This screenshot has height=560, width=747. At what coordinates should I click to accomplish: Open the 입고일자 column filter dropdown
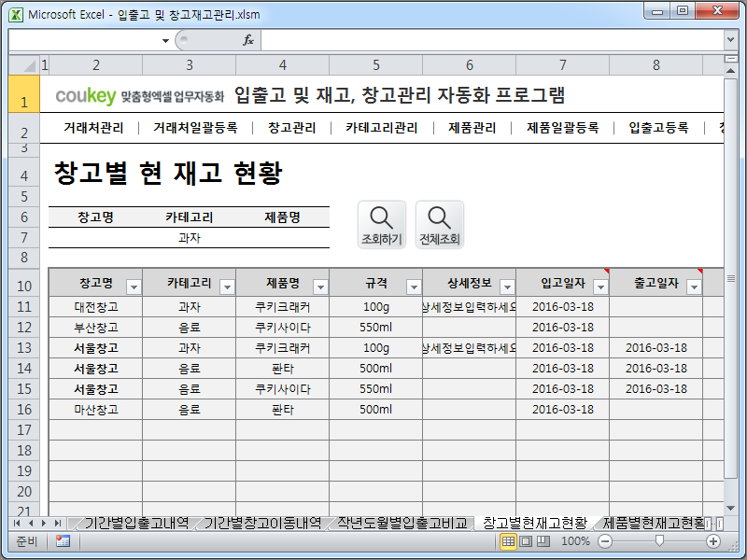tap(600, 287)
